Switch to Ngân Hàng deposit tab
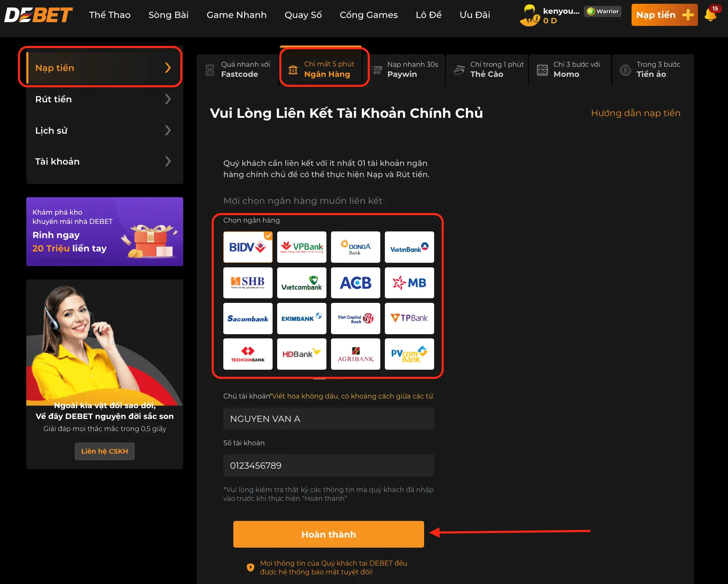 click(321, 67)
